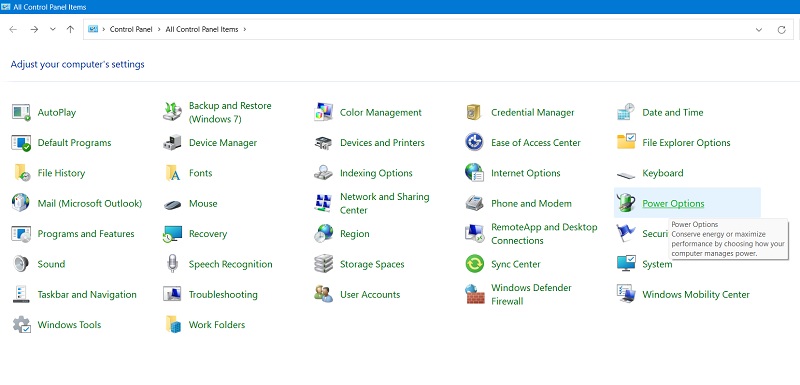Open the Sync Center link
The width and height of the screenshot is (800, 385).
click(516, 264)
